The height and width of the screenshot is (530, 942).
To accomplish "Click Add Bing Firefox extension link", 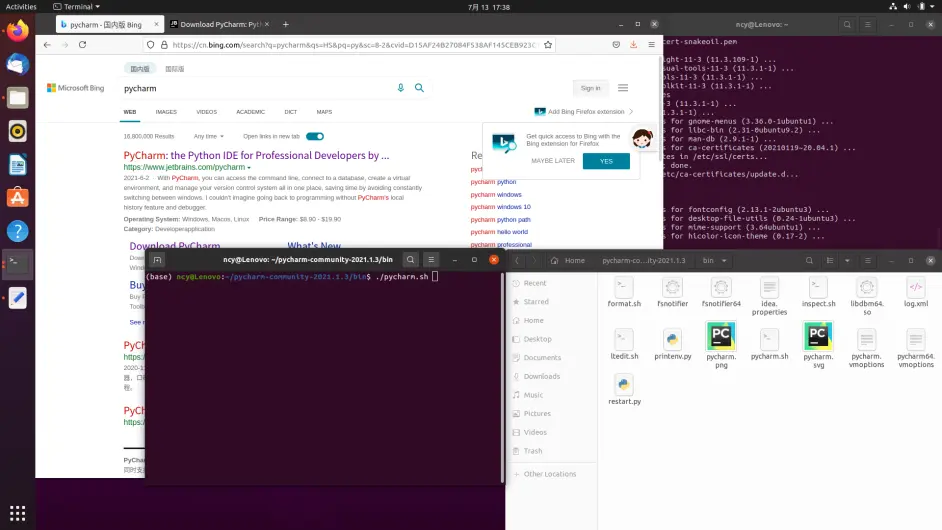I will (586, 112).
